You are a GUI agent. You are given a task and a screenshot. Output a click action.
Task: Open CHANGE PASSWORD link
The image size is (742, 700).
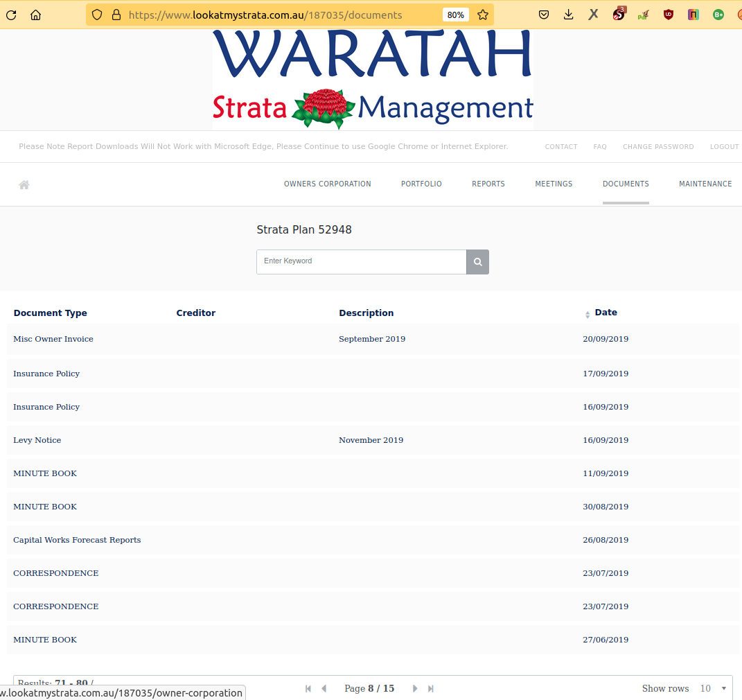(658, 147)
